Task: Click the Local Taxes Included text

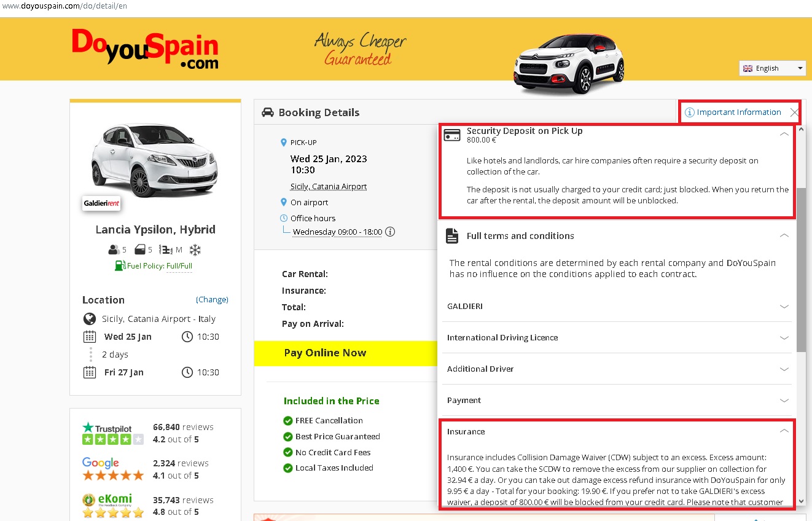Action: tap(334, 468)
